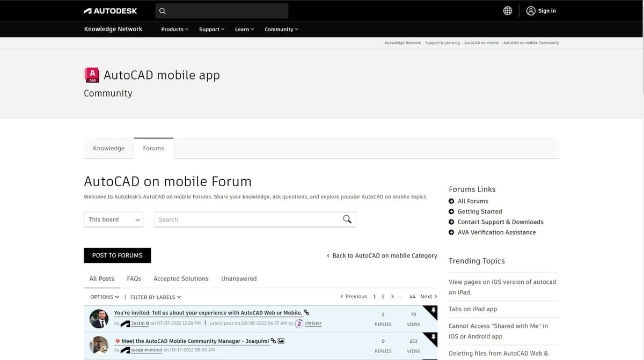
Task: Open trending topic 'View pages on iOS version'
Action: point(502,287)
